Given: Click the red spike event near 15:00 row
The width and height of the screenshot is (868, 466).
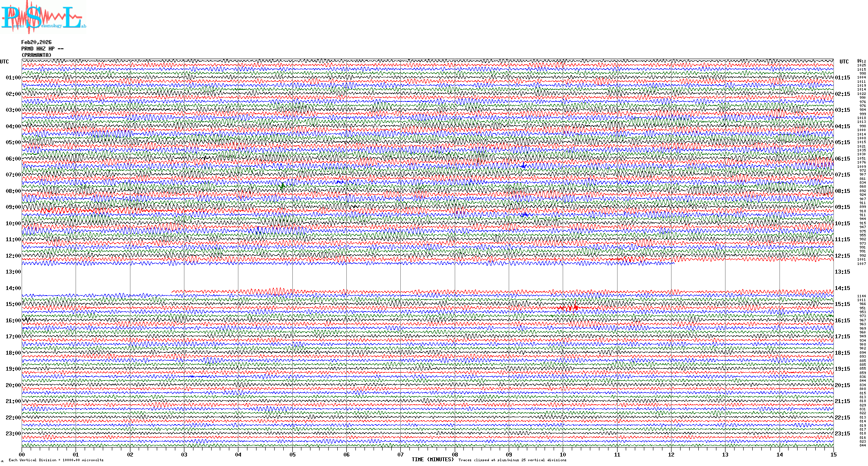Looking at the screenshot, I should pyautogui.click(x=569, y=308).
